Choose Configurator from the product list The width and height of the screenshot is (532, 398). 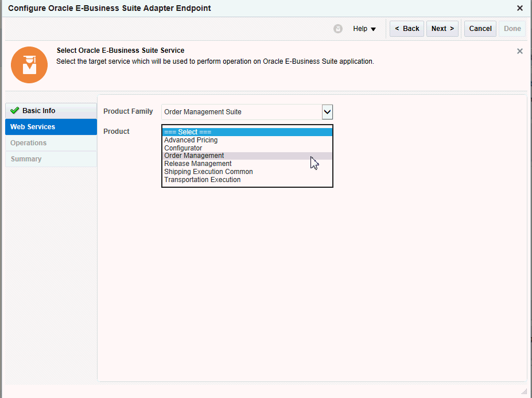pos(247,148)
